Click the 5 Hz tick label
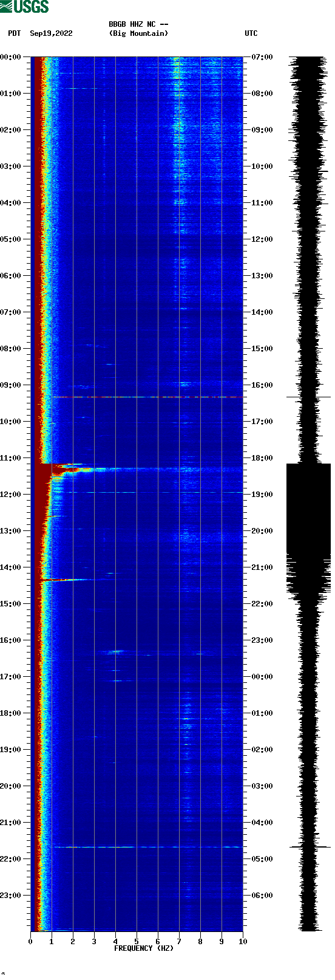335x980 pixels. point(137,942)
